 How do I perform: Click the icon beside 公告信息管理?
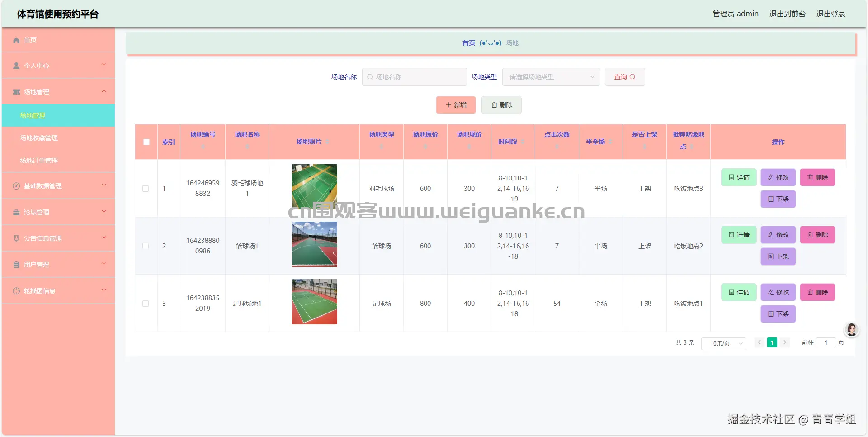pos(16,238)
